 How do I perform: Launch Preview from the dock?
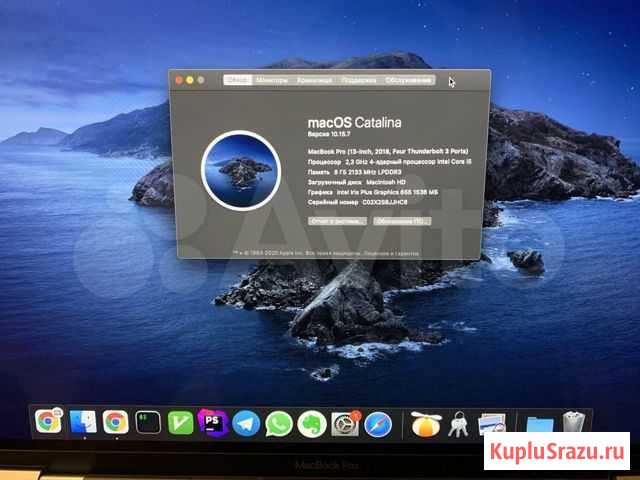[x=492, y=423]
